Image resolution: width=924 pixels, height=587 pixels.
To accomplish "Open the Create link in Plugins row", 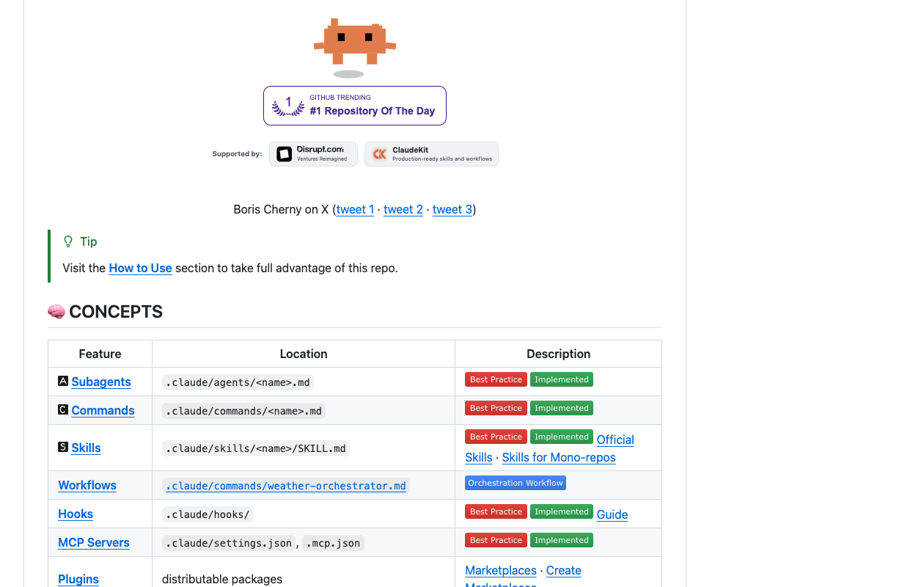I will click(564, 570).
